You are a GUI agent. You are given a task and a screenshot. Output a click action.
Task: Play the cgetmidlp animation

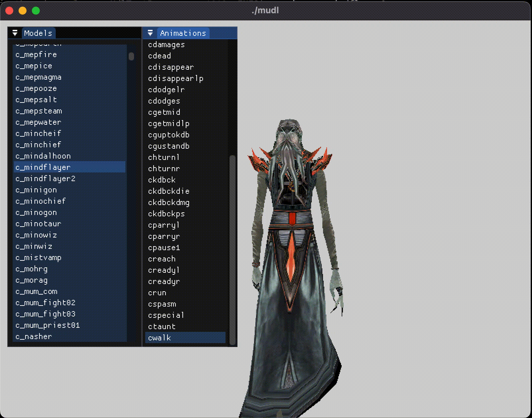click(185, 123)
